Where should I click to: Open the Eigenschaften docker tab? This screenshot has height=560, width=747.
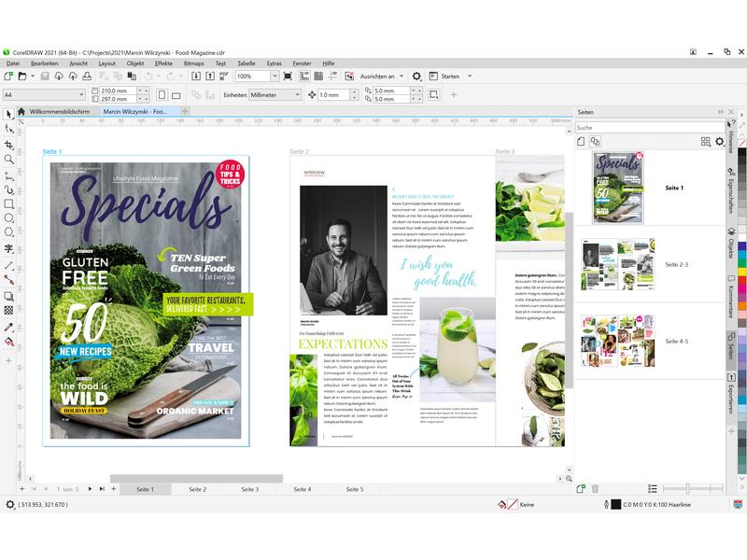point(731,191)
